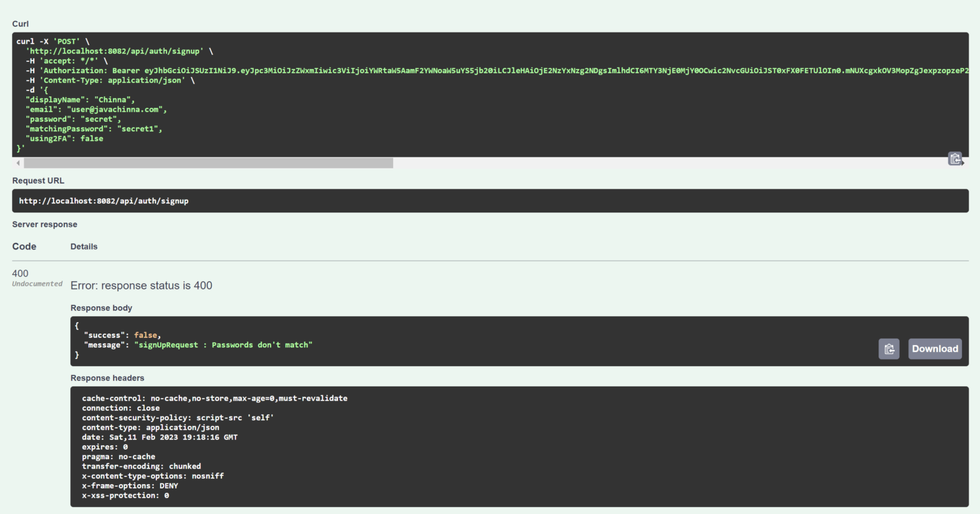Click the Undocumented label under the 400 code
This screenshot has height=514, width=980.
coord(37,284)
